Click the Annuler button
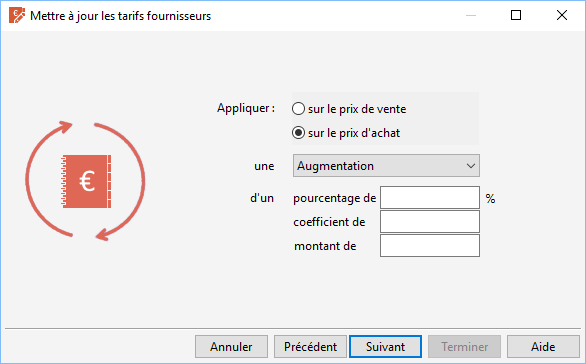Viewport: 586px width, 364px height. point(231,347)
